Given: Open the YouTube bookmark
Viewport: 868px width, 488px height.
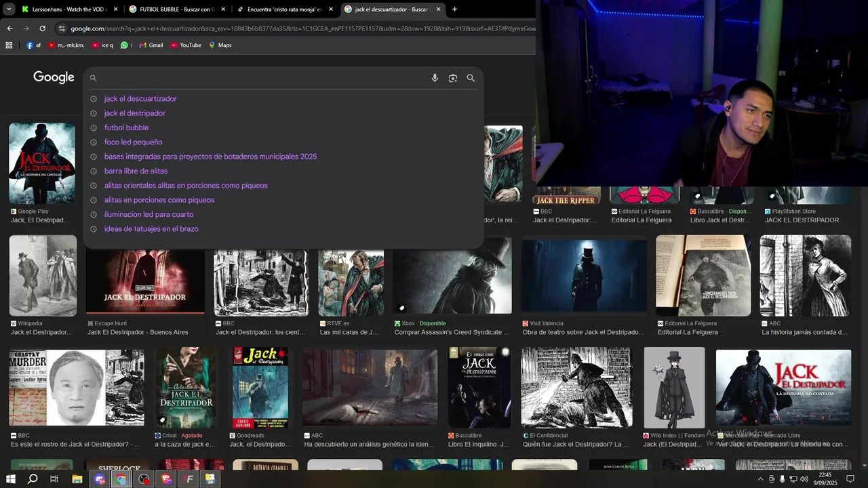Looking at the screenshot, I should [185, 45].
